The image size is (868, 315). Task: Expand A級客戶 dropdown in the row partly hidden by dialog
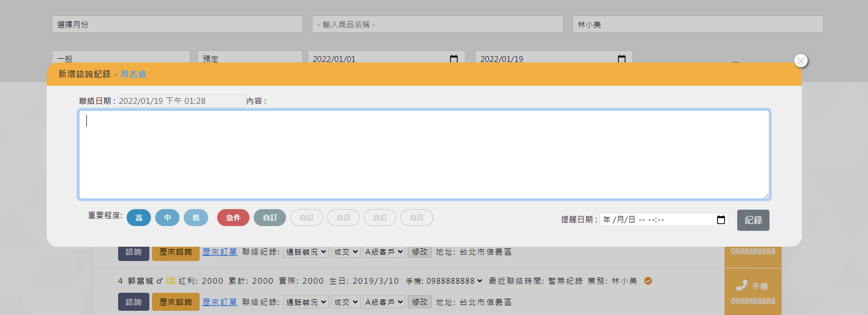tap(384, 252)
